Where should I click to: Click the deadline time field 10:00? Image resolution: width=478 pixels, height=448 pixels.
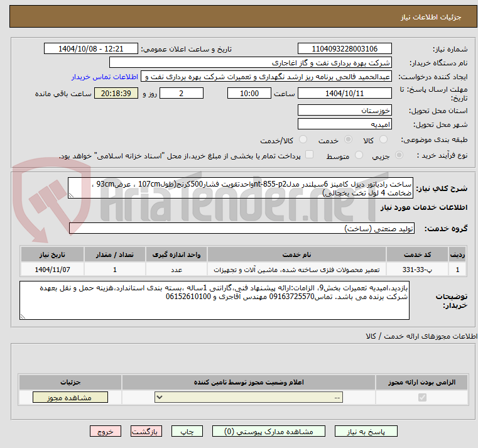coord(249,94)
